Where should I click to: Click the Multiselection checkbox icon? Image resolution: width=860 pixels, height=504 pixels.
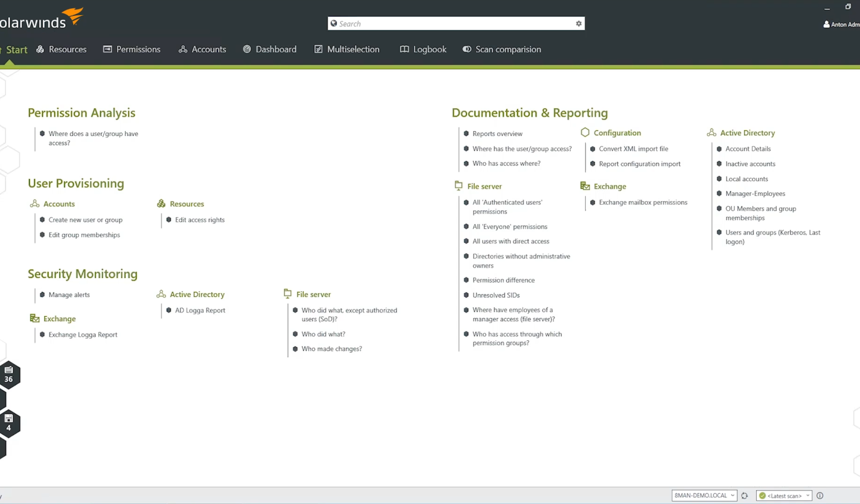tap(318, 49)
